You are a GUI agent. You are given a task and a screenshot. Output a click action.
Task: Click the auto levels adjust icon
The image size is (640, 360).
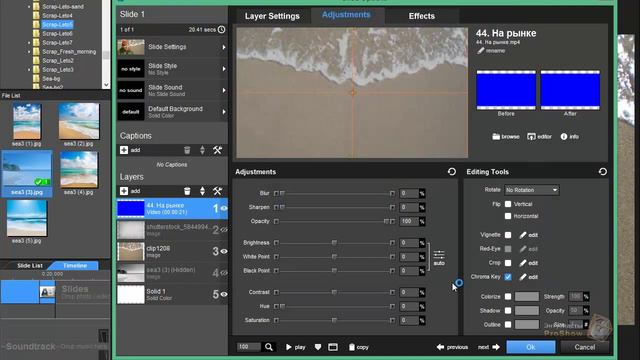[439, 258]
